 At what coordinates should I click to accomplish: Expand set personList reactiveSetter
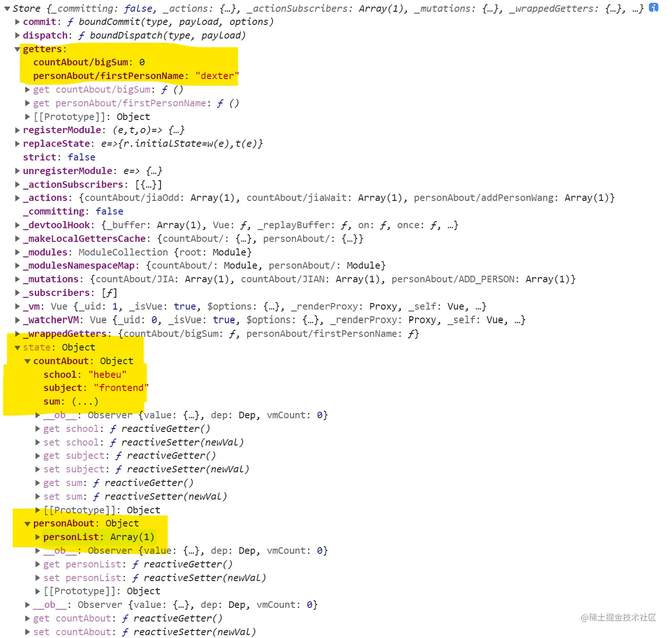38,578
